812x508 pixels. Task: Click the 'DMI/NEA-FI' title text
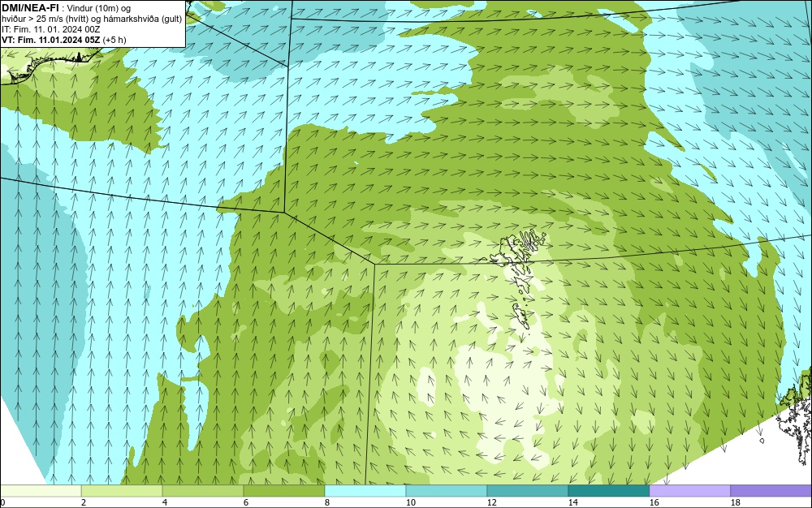(x=29, y=8)
